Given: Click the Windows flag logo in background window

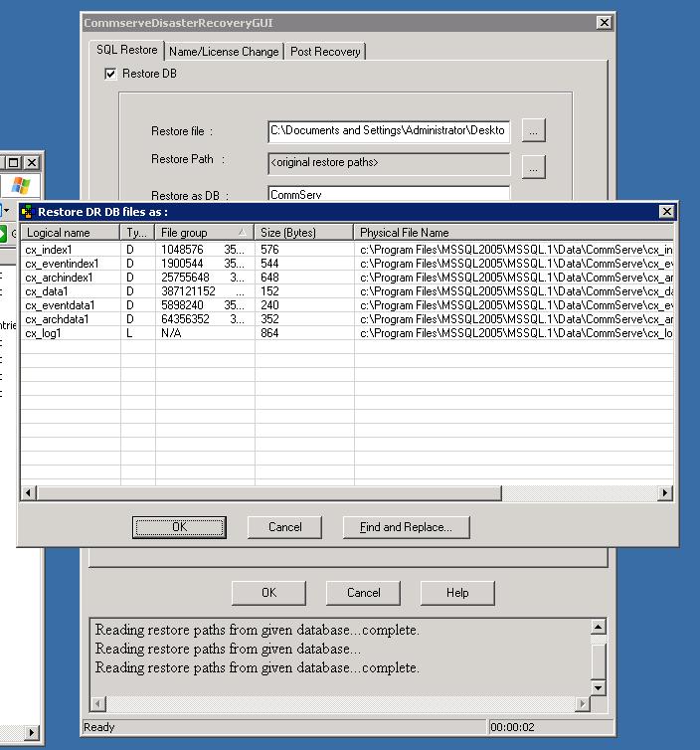Looking at the screenshot, I should tap(21, 186).
